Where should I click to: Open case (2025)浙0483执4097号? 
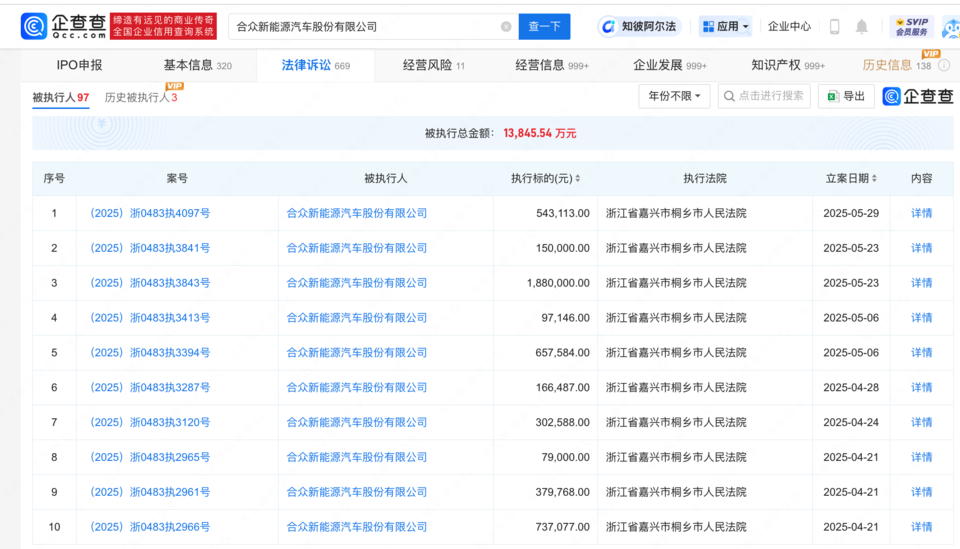(150, 213)
